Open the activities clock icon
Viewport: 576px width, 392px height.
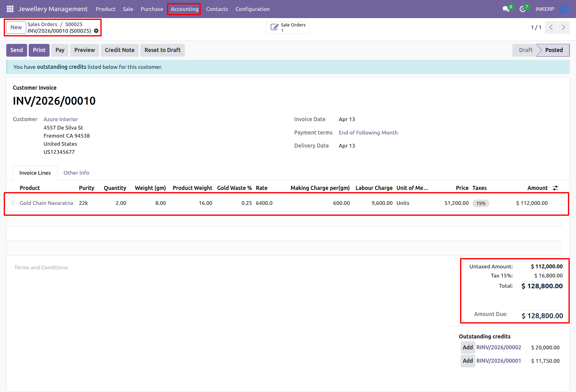click(523, 9)
